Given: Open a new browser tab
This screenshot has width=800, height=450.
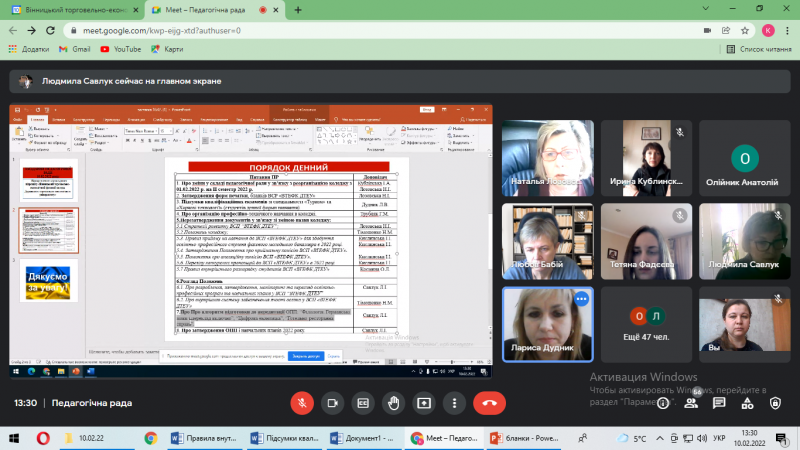Looking at the screenshot, I should pos(298,10).
